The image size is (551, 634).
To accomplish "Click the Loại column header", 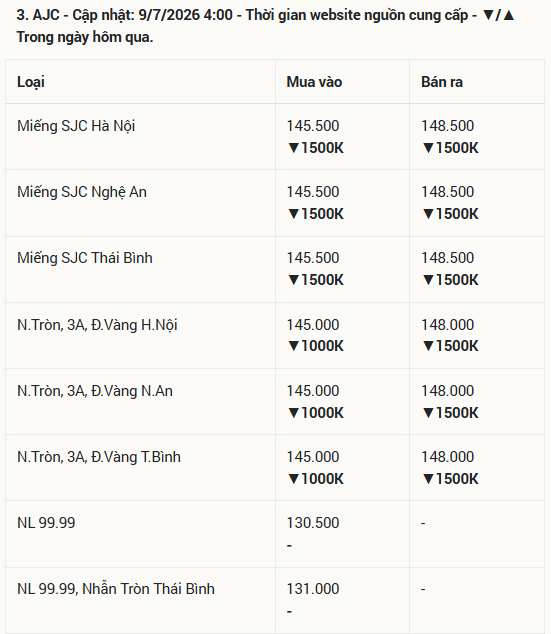I will [31, 82].
